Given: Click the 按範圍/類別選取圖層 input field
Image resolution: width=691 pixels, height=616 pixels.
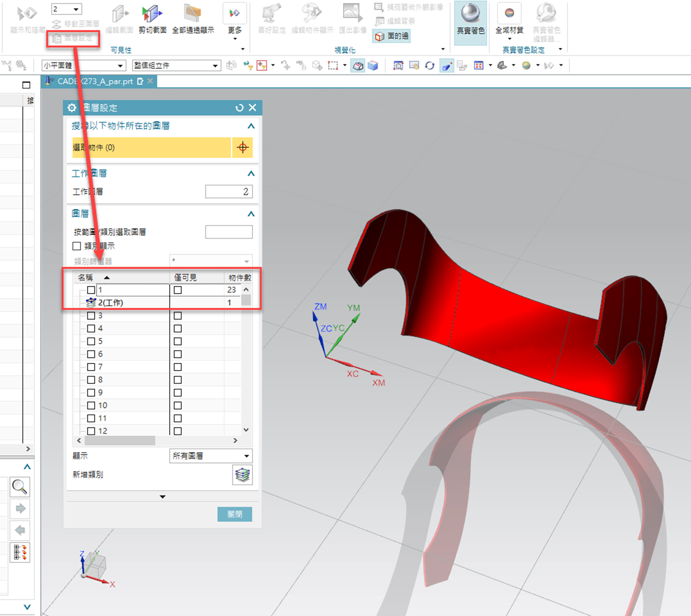Looking at the screenshot, I should click(229, 232).
